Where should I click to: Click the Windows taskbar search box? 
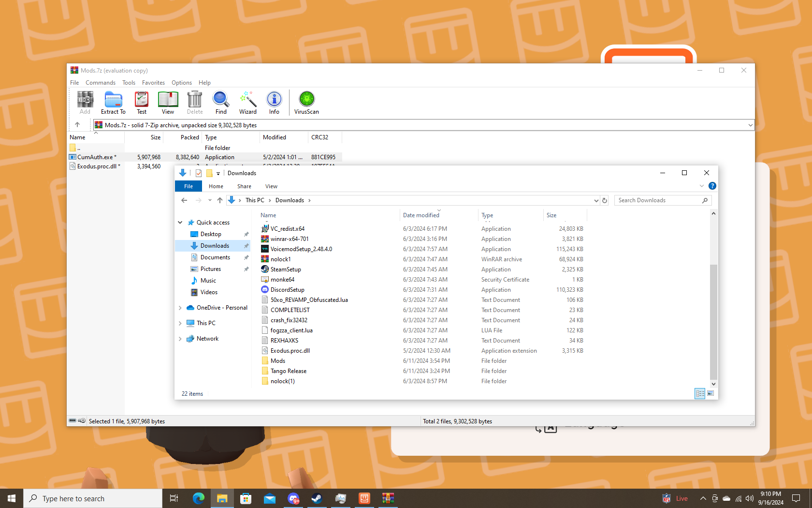point(93,498)
